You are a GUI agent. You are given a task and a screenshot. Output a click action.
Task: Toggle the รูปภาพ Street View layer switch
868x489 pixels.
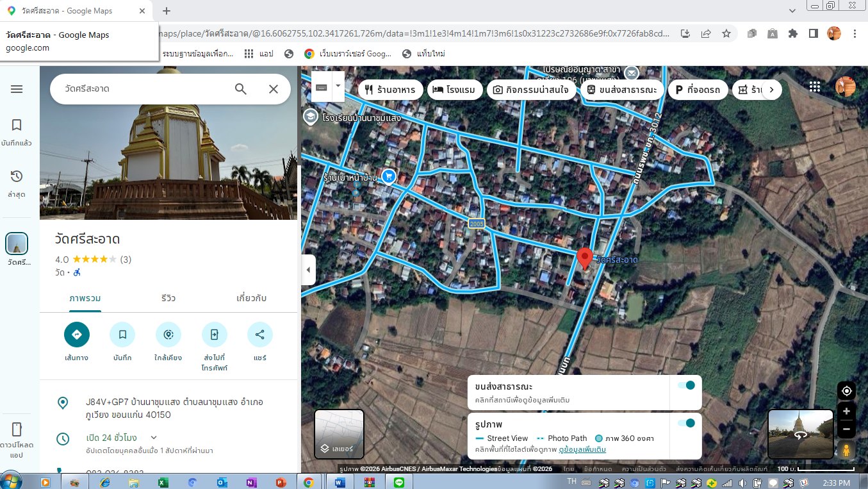(x=686, y=423)
